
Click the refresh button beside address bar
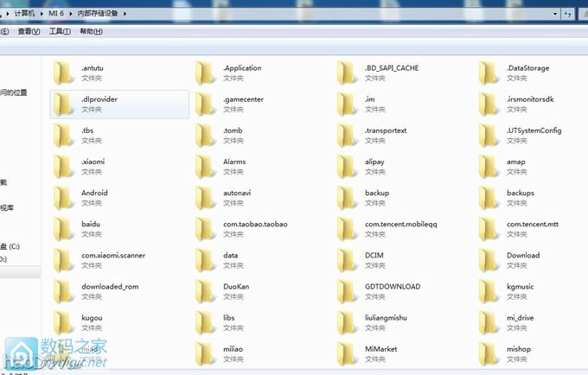569,13
